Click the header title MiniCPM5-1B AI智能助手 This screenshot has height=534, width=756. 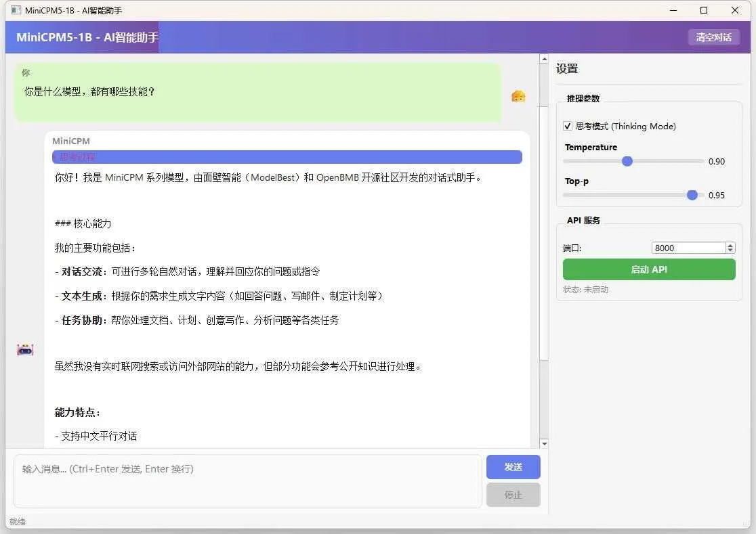tap(87, 37)
